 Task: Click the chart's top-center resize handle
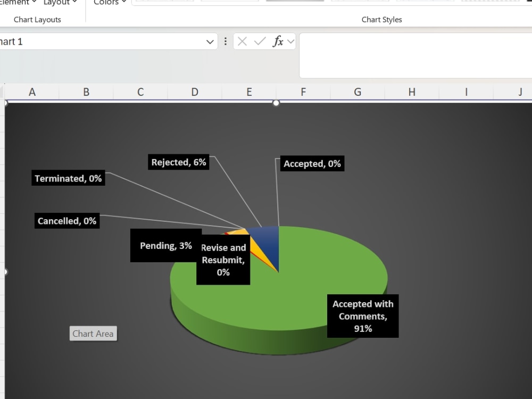276,103
